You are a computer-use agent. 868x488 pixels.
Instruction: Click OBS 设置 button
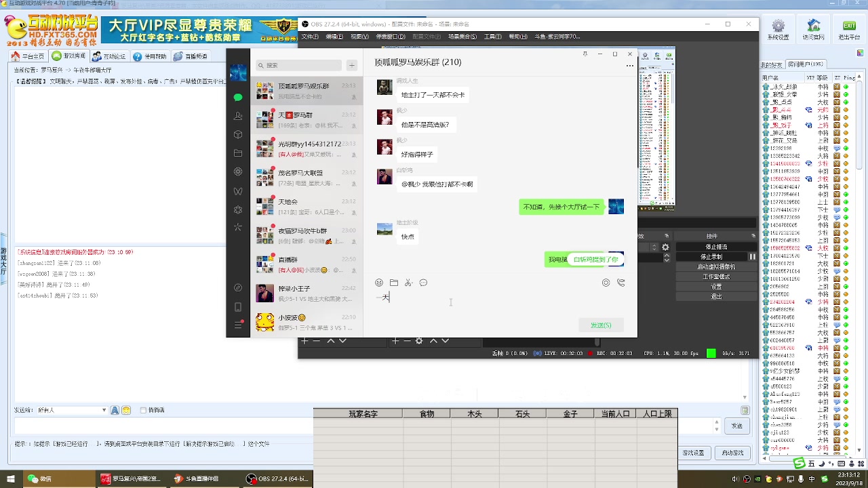716,287
